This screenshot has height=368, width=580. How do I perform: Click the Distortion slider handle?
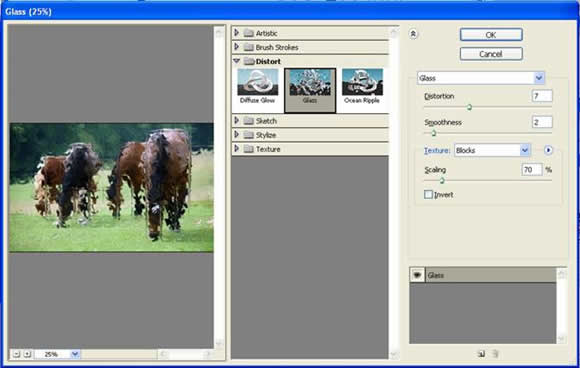click(469, 107)
